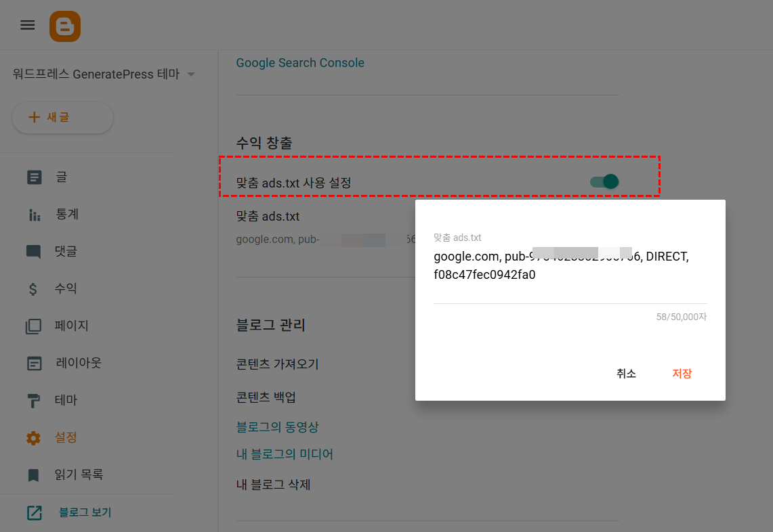This screenshot has height=532, width=773.
Task: Click the stats (통계) bar chart icon
Action: coord(34,215)
